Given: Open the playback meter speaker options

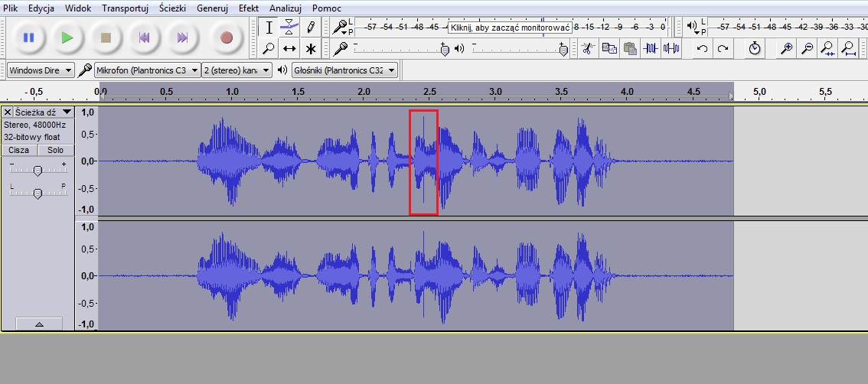Looking at the screenshot, I should pos(693,27).
